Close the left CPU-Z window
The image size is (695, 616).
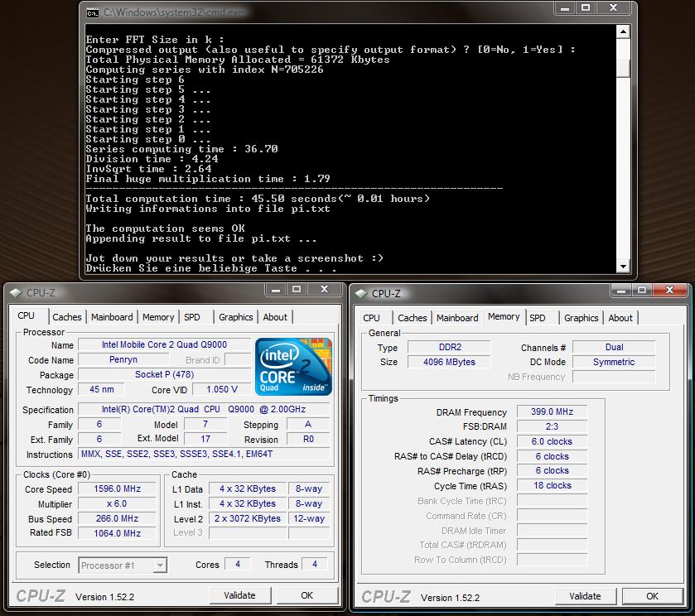[325, 290]
